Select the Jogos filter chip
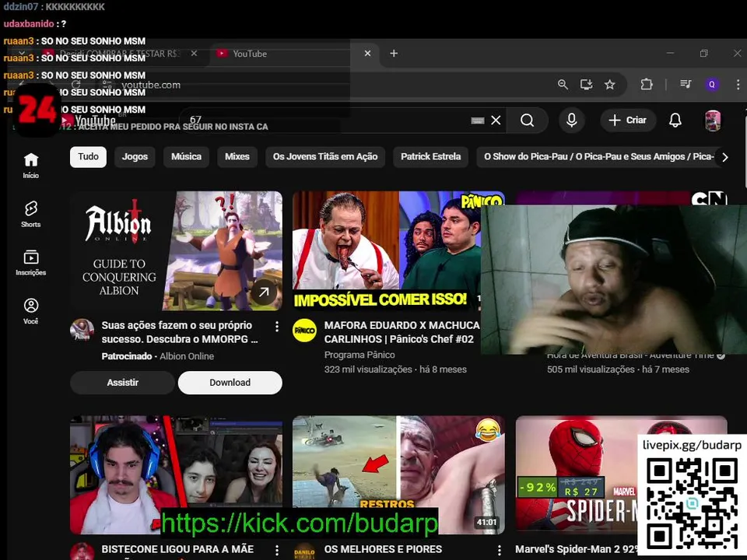The image size is (747, 560). click(x=135, y=156)
